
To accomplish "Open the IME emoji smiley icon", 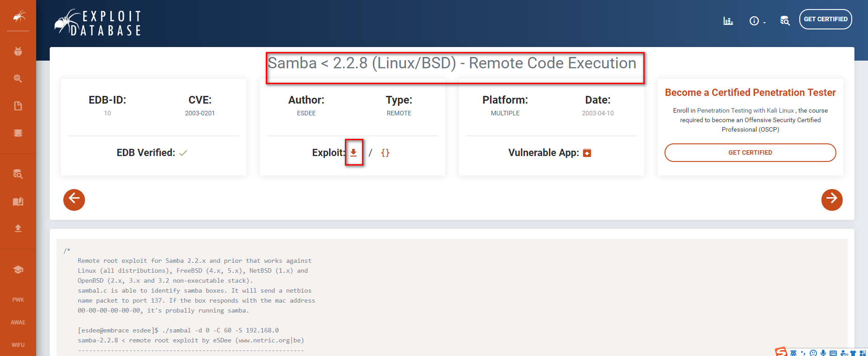I will pyautogui.click(x=813, y=353).
